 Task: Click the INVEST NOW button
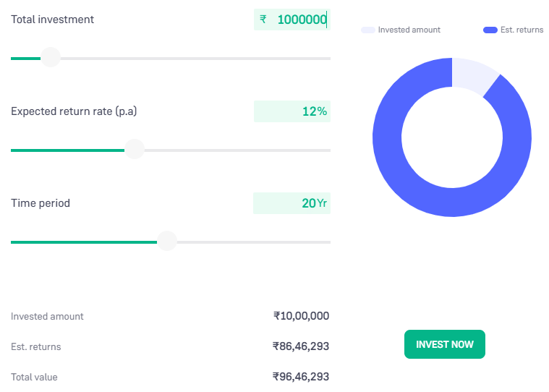[444, 344]
